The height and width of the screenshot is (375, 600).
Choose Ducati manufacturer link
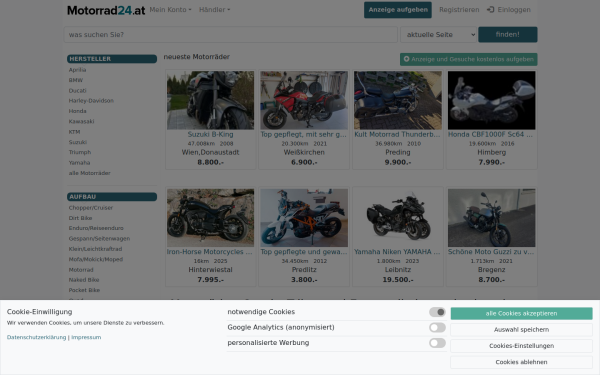[x=77, y=91]
